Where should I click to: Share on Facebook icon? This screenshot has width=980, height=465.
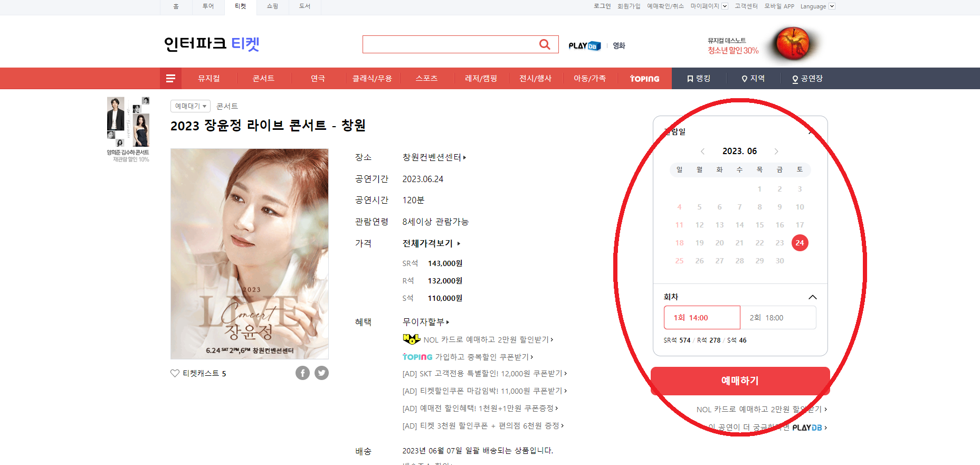(x=302, y=373)
